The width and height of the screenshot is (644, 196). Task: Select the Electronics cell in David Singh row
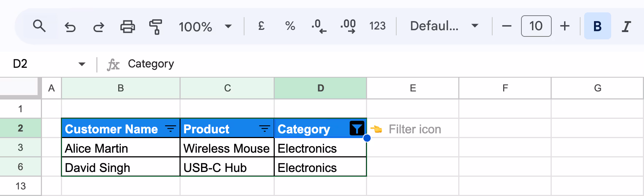coord(320,167)
